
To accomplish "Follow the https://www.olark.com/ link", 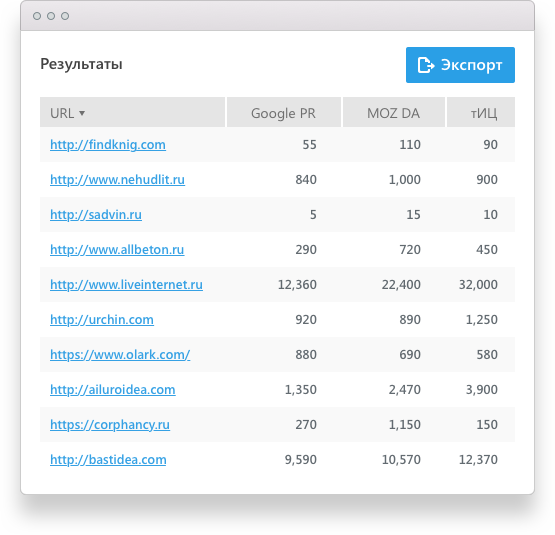I will (120, 355).
